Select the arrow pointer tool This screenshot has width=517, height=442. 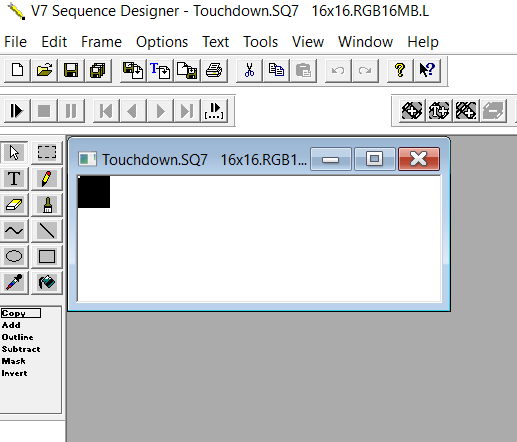[x=14, y=153]
